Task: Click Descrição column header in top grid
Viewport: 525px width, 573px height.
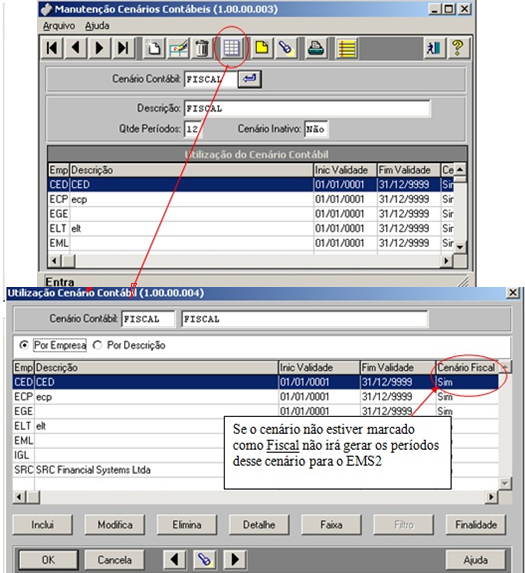Action: pos(191,170)
